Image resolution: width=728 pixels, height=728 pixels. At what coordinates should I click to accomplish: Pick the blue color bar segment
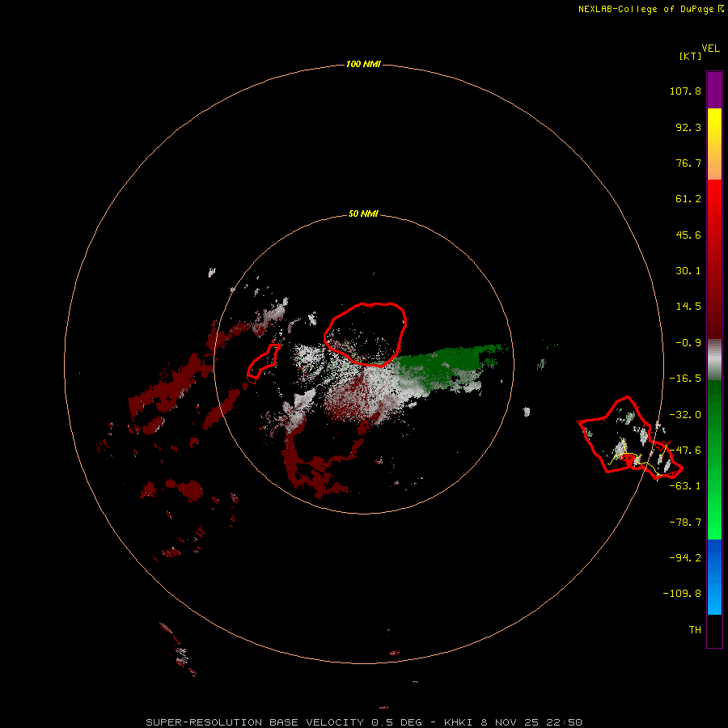714,577
